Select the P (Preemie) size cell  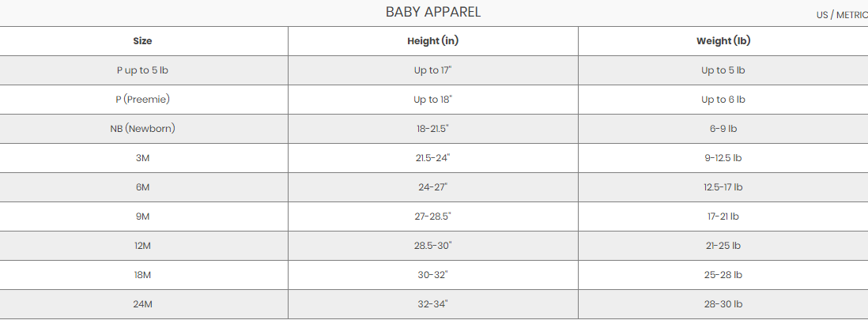(x=143, y=100)
